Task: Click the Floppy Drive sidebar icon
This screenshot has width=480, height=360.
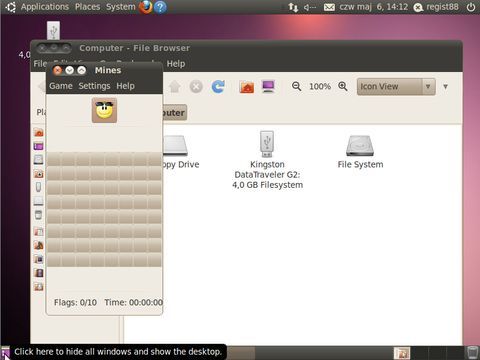Action: [x=39, y=201]
